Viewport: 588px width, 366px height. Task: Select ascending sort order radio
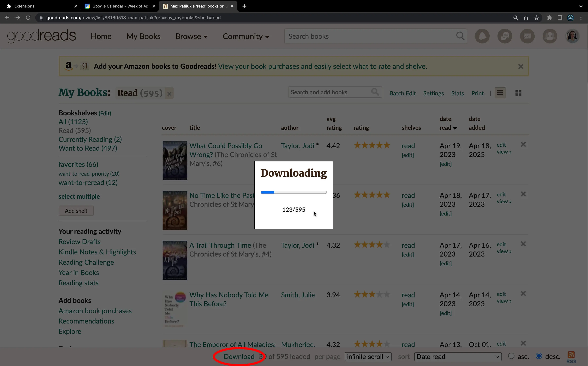[x=511, y=356]
